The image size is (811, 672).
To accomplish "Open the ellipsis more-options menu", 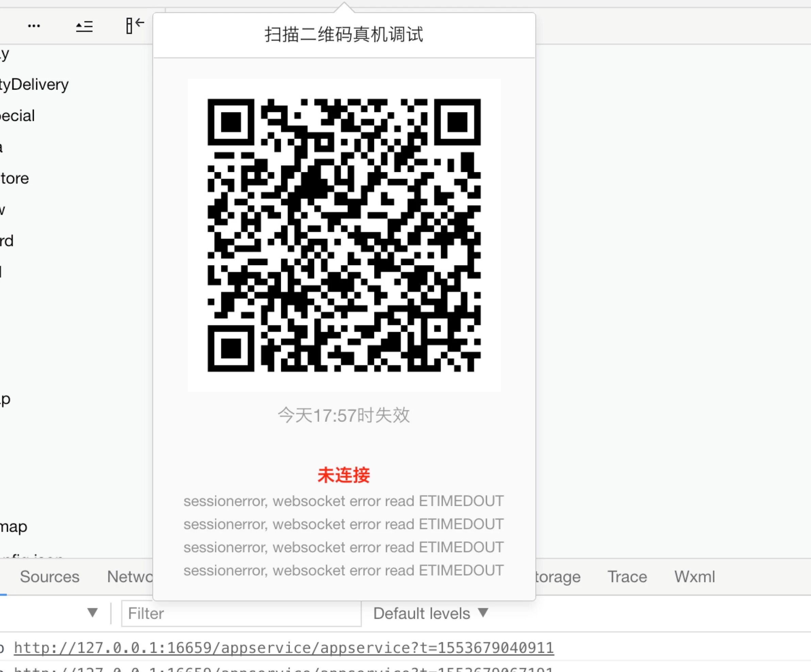I will [x=34, y=26].
